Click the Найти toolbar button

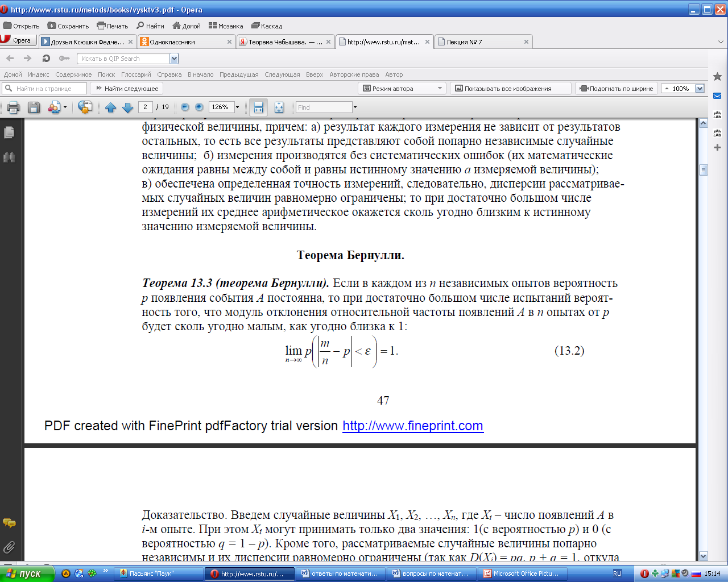[x=151, y=26]
